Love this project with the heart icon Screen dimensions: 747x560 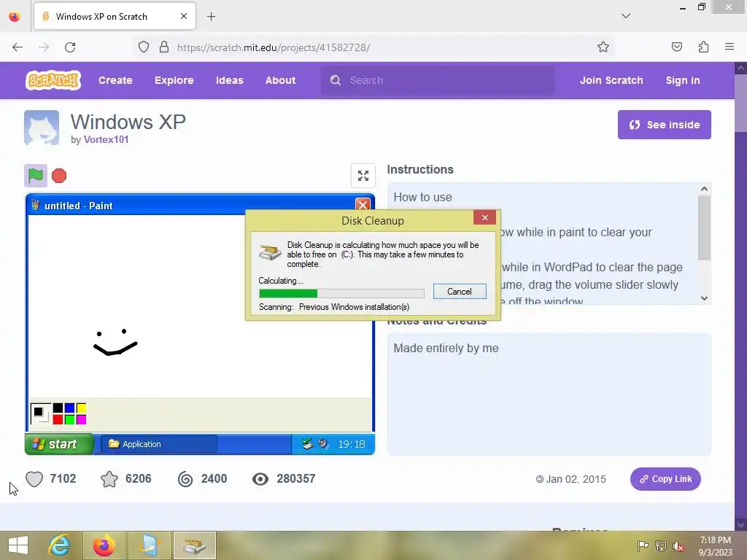point(34,478)
